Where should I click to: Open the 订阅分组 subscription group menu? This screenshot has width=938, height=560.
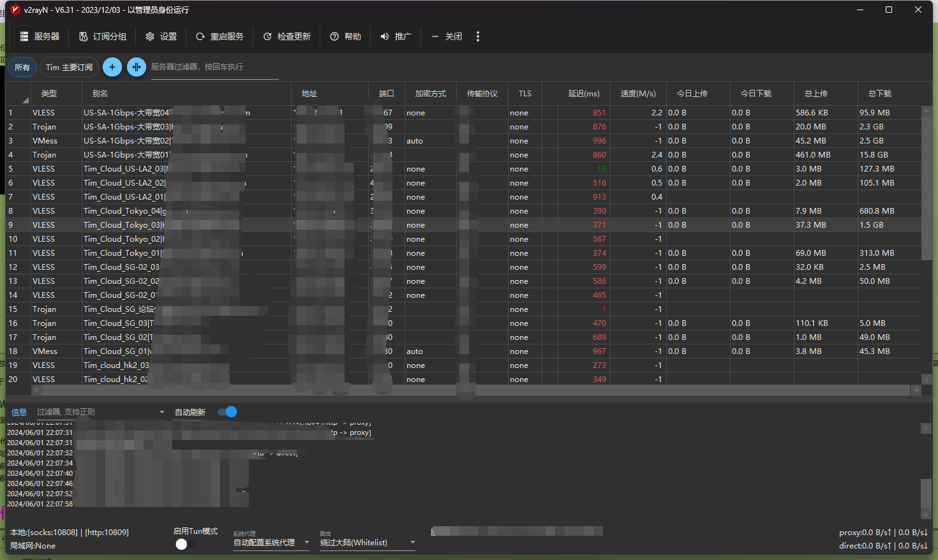103,36
